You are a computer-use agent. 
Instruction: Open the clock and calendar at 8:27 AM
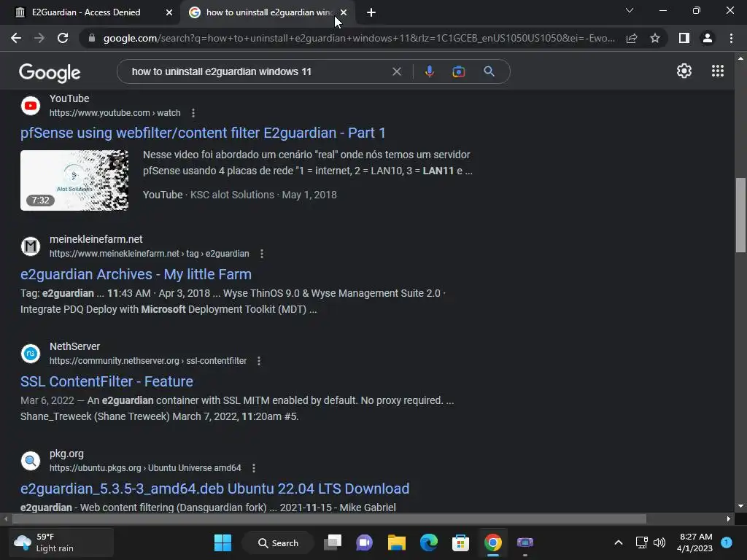(x=694, y=542)
